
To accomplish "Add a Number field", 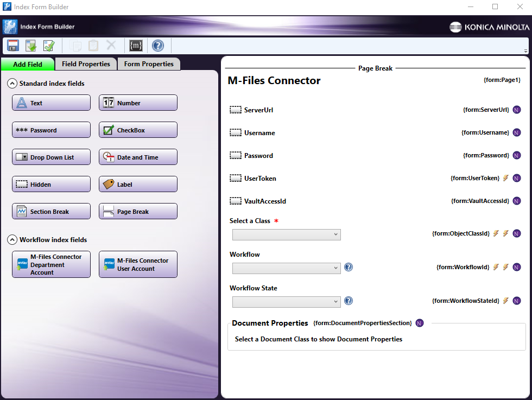I will pyautogui.click(x=138, y=103).
